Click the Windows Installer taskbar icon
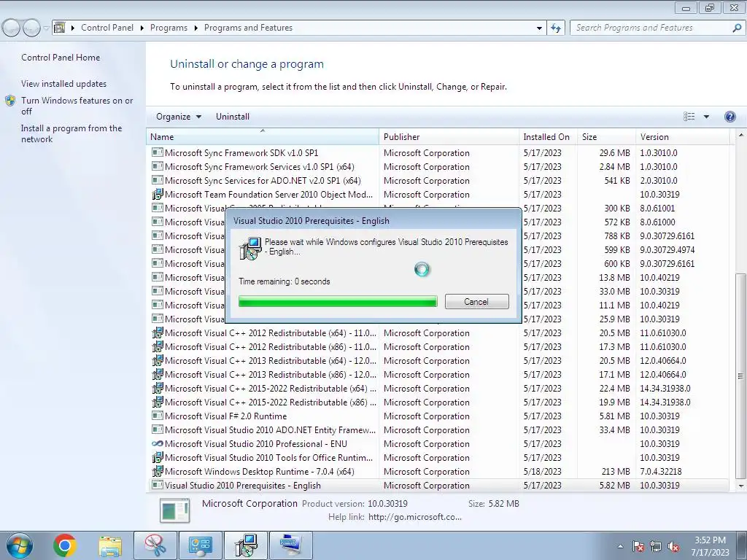The image size is (747, 560). tap(246, 545)
